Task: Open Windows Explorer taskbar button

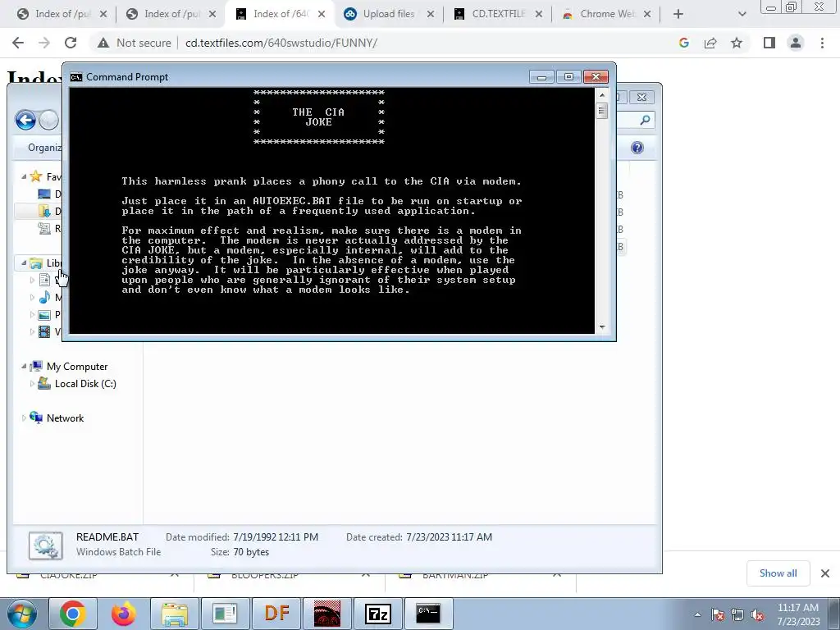Action: [175, 614]
